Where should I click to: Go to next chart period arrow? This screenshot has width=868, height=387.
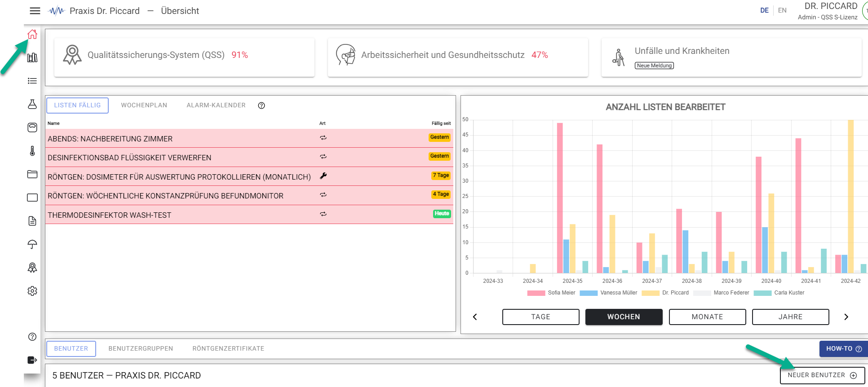846,317
